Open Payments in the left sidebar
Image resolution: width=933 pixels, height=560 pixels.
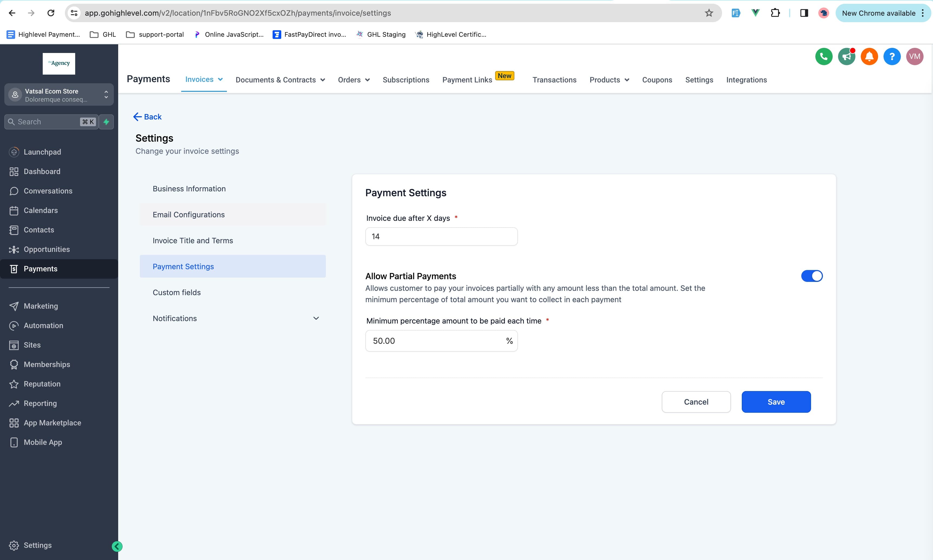click(59, 269)
